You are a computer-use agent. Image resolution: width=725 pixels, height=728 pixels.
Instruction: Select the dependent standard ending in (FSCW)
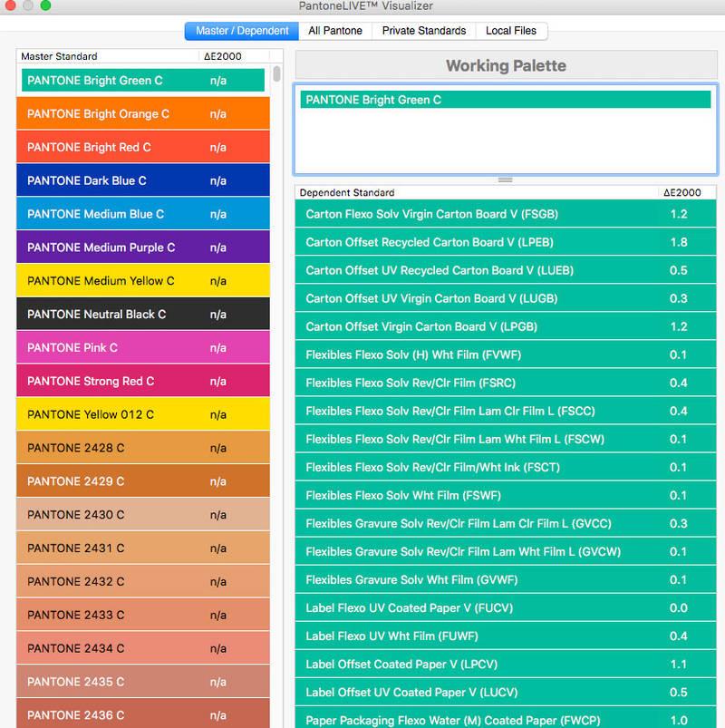pos(506,439)
